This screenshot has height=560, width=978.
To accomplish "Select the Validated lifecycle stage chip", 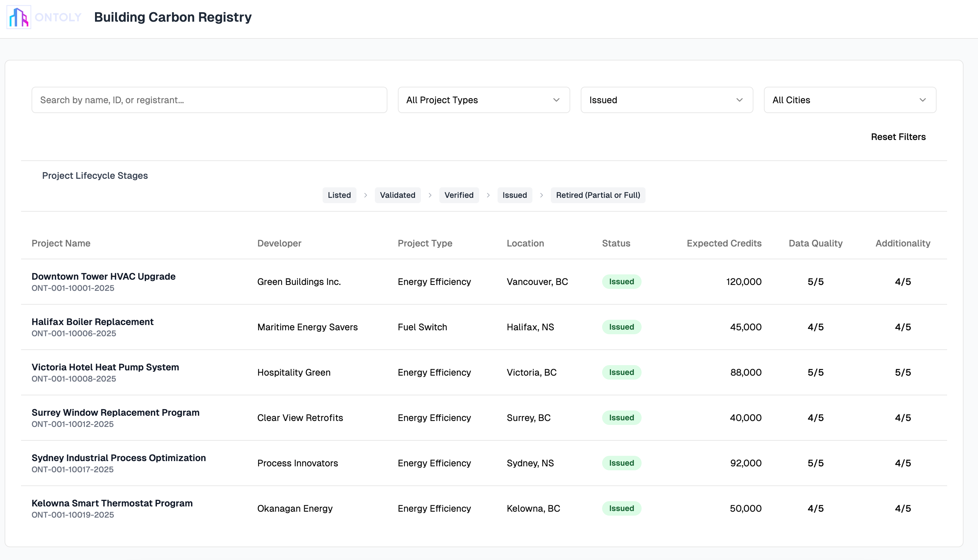I will pyautogui.click(x=398, y=196).
